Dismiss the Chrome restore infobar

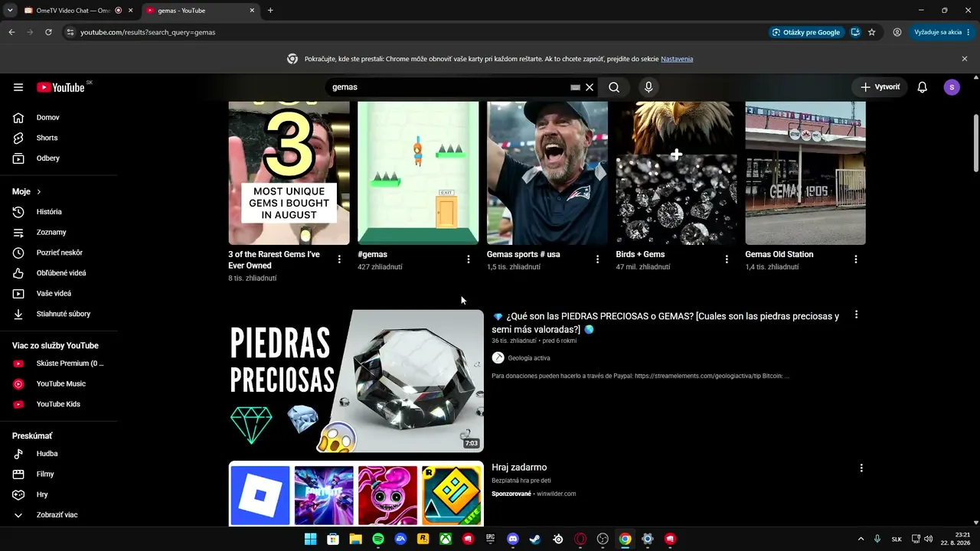pyautogui.click(x=965, y=59)
